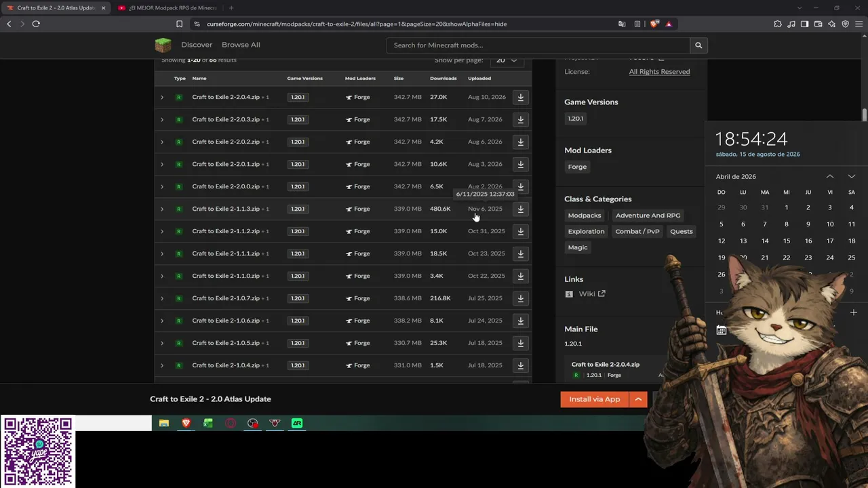Download Craft to Exile 2-2.0.4.zip file
Viewport: 868px width, 488px height.
click(x=520, y=97)
